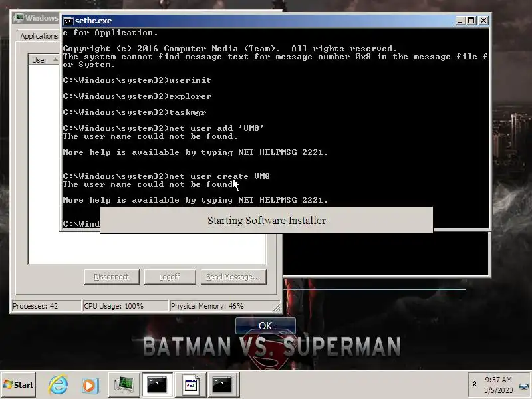The width and height of the screenshot is (532, 399).
Task: Open the Start menu
Action: click(x=19, y=385)
